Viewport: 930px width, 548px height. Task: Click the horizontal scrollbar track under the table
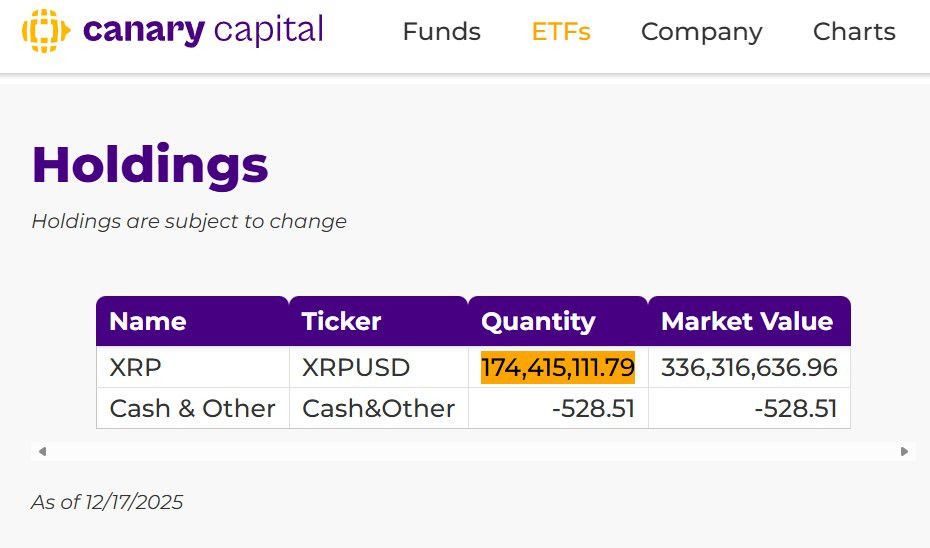tap(472, 451)
